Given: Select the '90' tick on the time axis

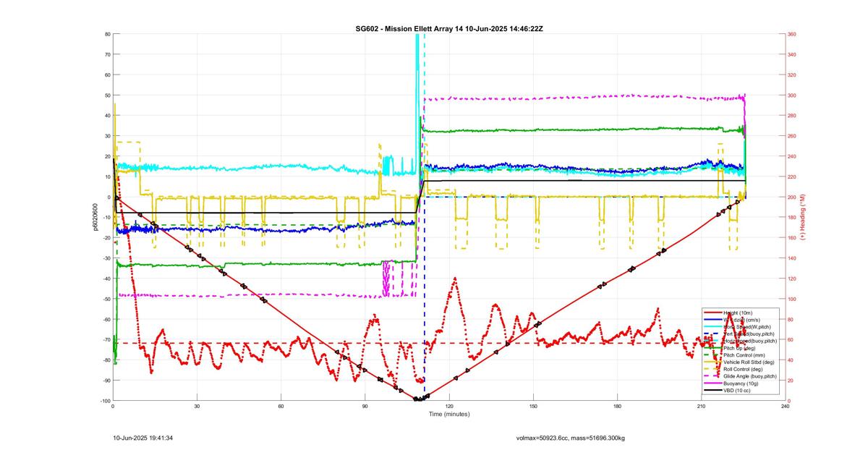Looking at the screenshot, I should coord(365,407).
